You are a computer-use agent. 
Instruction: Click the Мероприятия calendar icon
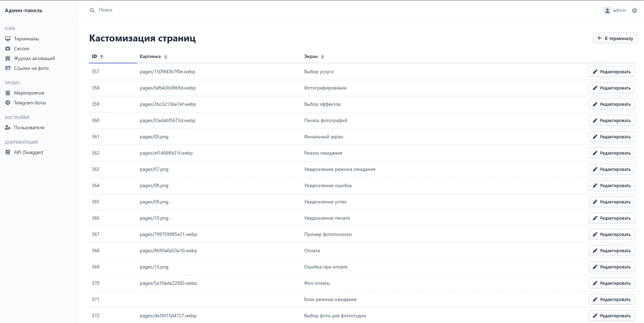pos(8,93)
